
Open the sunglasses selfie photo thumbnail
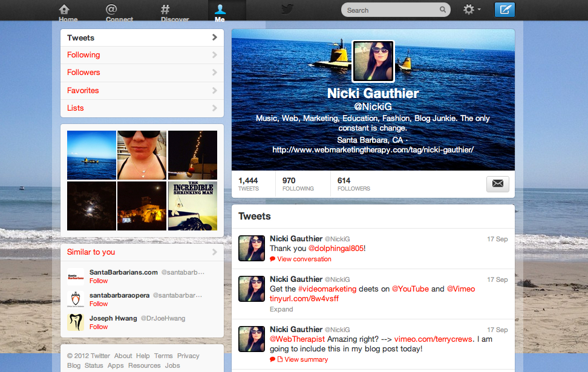(x=142, y=155)
